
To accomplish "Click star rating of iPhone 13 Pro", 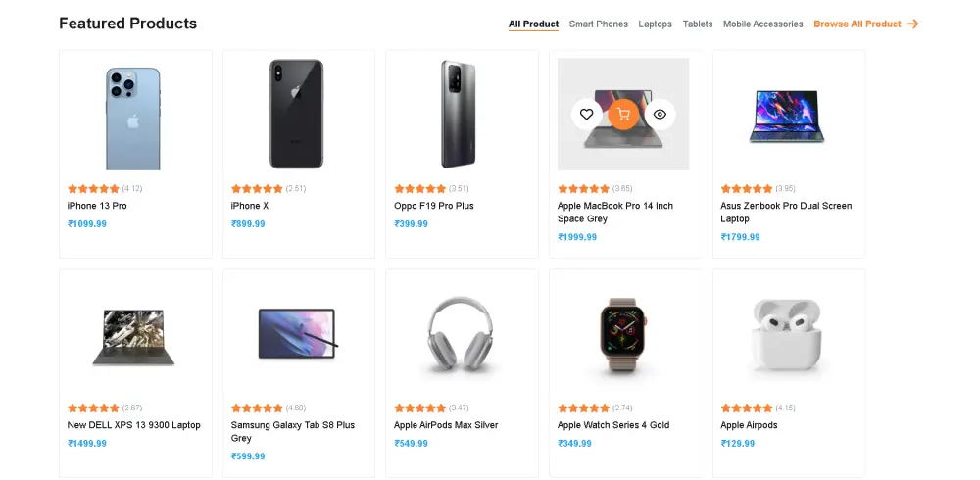I will (x=93, y=188).
